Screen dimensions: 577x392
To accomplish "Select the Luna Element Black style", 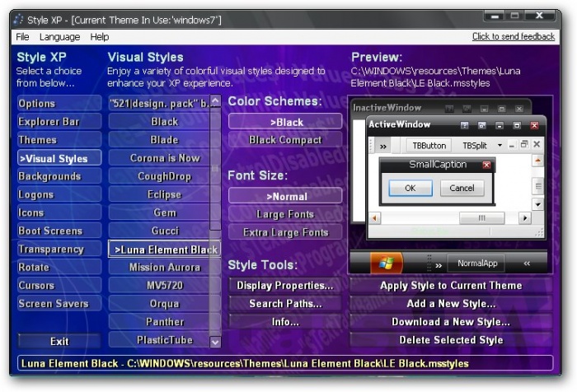I will 164,249.
